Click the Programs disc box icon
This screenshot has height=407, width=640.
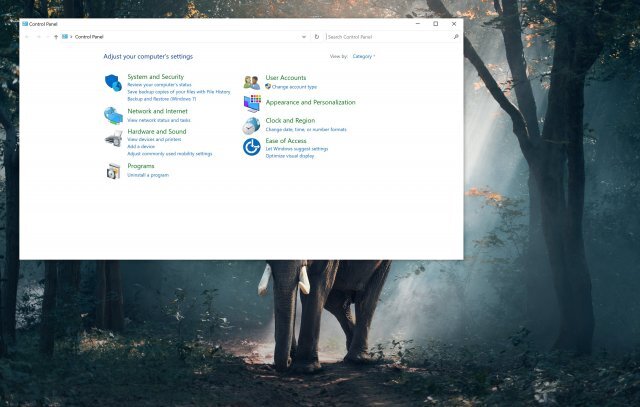point(113,171)
